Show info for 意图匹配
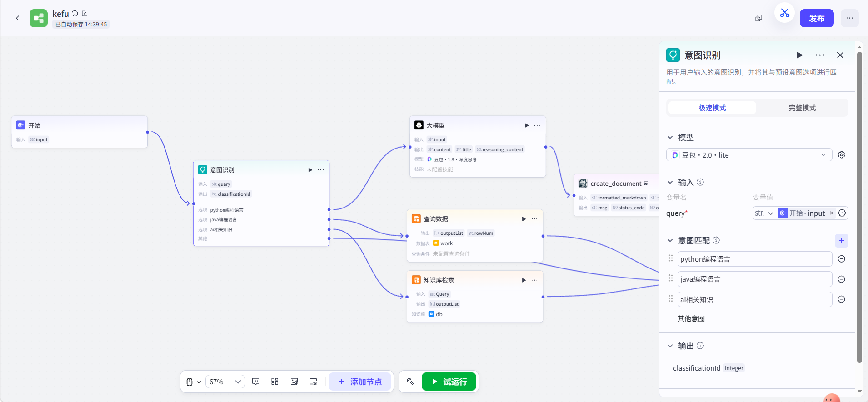 [x=716, y=240]
